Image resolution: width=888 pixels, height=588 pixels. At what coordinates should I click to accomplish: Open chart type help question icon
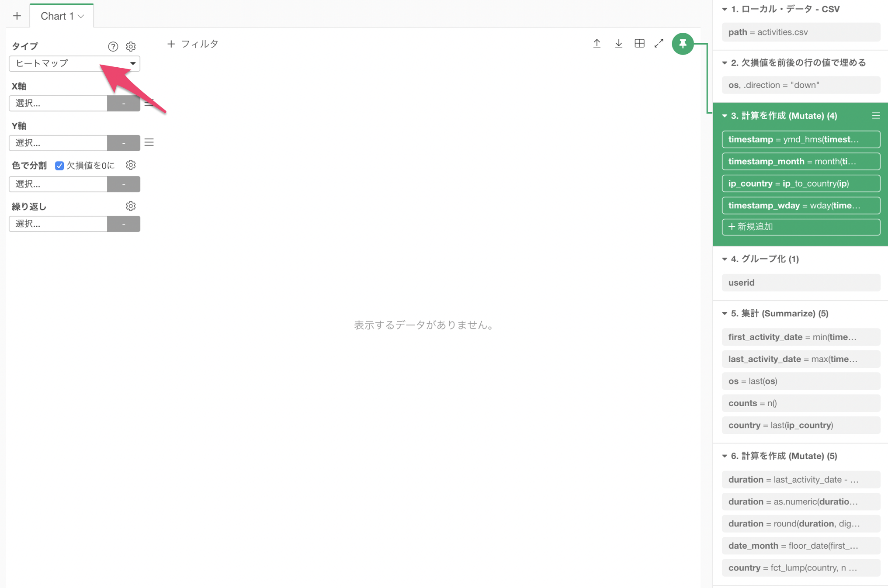113,46
